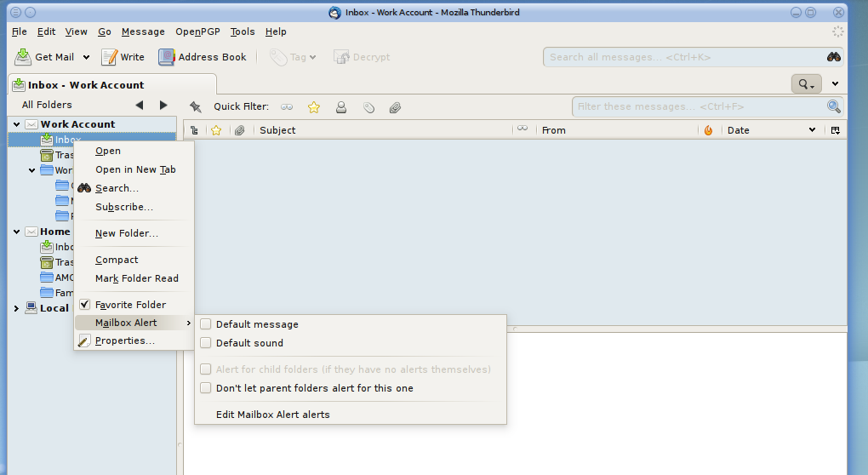Sort by the starred column header
868x475 pixels.
point(216,130)
